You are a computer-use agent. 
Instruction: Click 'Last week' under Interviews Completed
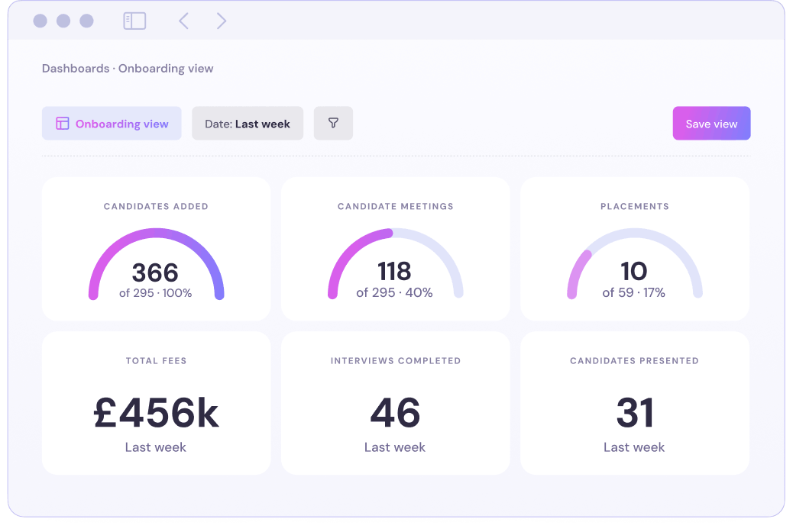click(395, 447)
